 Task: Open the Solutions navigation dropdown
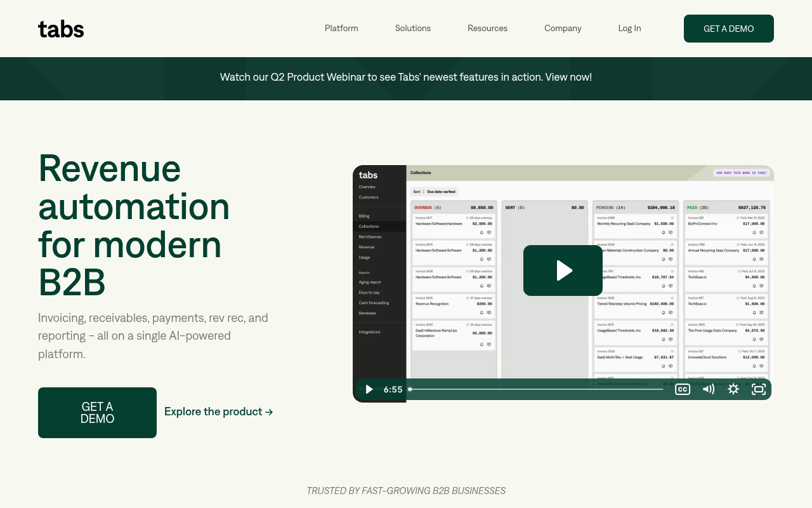pyautogui.click(x=412, y=29)
